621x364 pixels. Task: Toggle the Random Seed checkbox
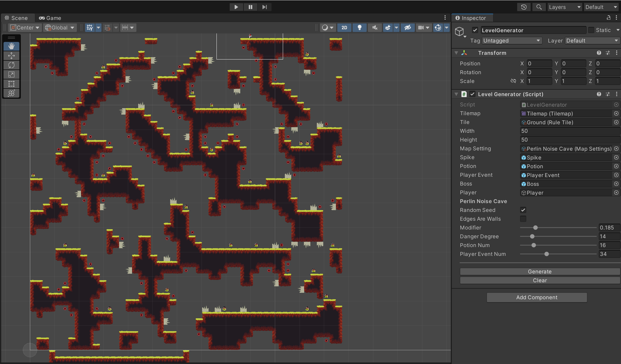point(523,210)
